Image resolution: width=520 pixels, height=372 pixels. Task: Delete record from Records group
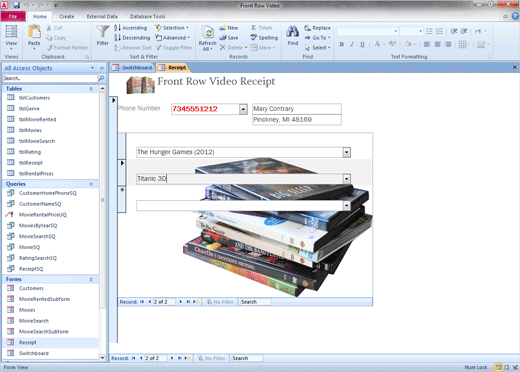[233, 48]
